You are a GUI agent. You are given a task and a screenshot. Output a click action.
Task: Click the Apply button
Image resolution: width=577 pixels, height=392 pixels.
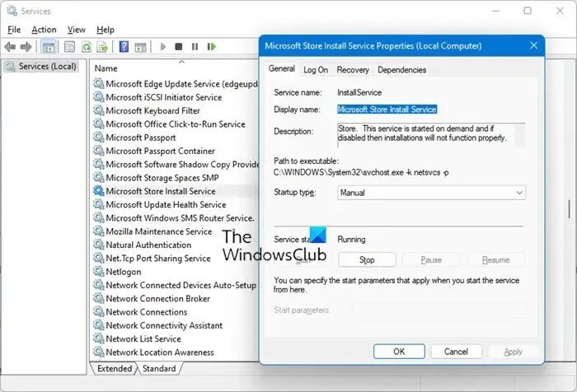coord(513,352)
